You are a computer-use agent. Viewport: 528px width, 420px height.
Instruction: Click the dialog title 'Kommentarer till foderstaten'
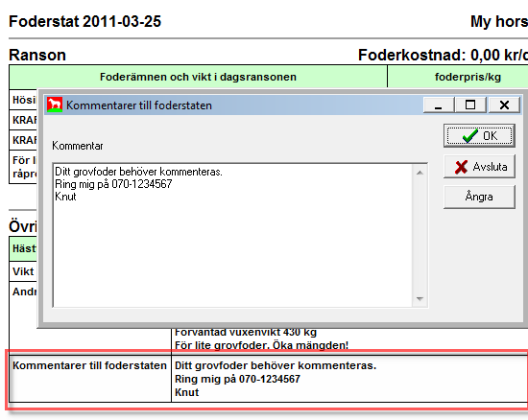point(139,105)
